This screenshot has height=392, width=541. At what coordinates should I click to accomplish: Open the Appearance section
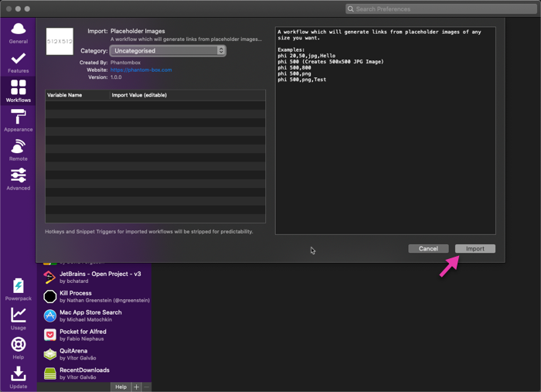point(19,121)
